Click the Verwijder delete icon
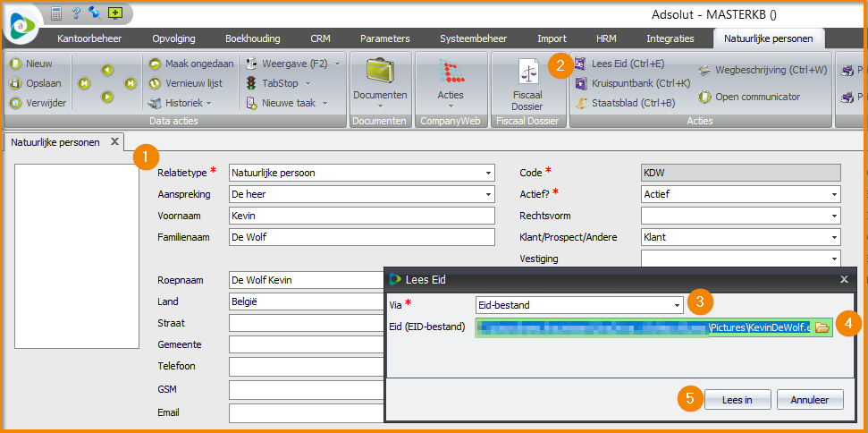 [x=16, y=103]
